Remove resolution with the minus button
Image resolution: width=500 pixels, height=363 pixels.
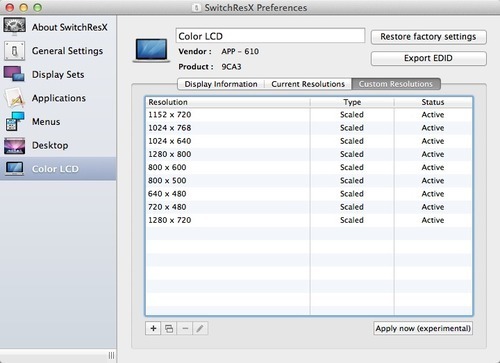185,328
